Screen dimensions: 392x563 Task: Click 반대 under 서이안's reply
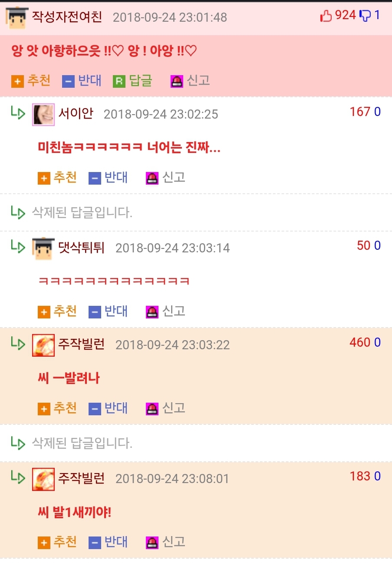pyautogui.click(x=116, y=177)
